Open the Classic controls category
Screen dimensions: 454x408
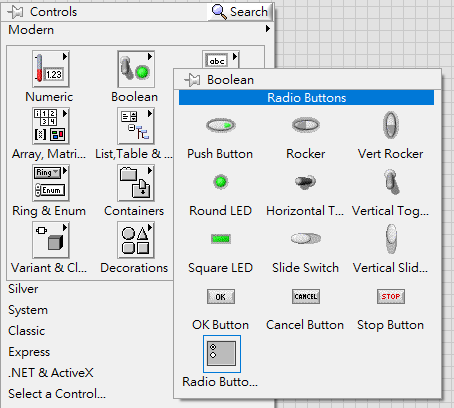point(27,331)
